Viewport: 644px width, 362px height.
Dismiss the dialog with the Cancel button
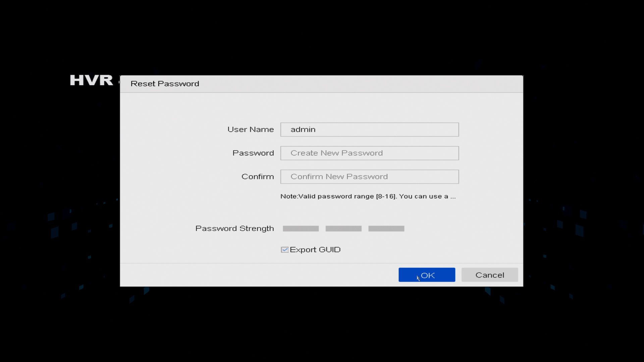(x=489, y=275)
